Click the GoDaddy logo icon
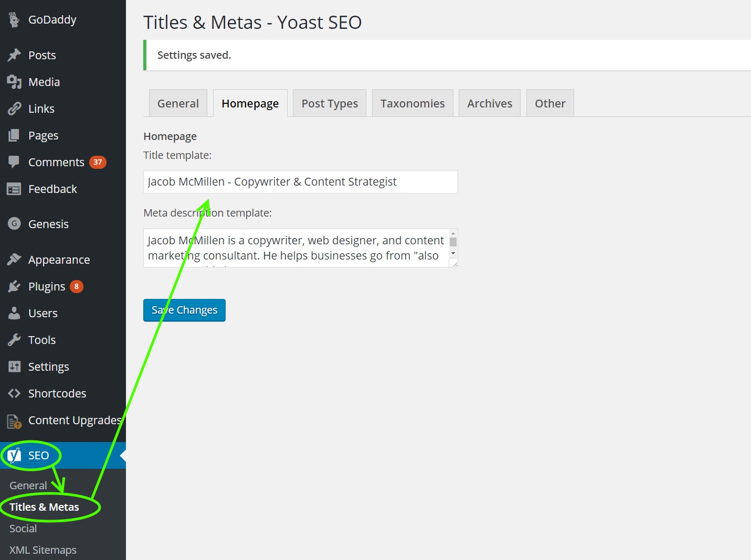The image size is (751, 560). click(x=14, y=20)
